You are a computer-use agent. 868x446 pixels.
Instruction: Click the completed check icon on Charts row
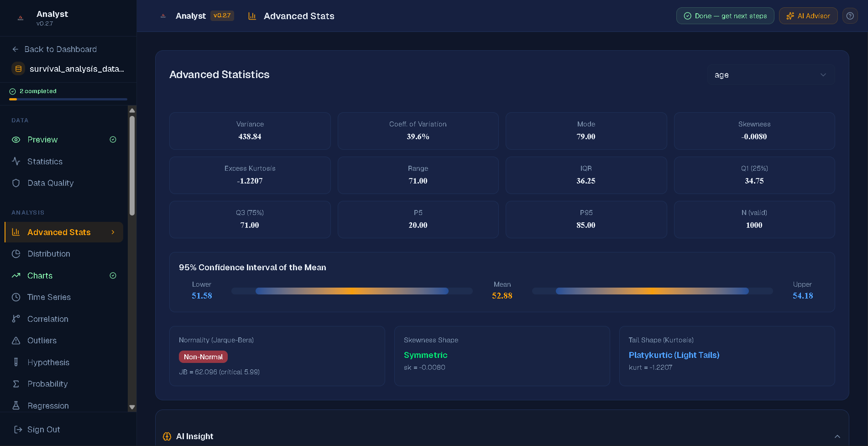(113, 275)
